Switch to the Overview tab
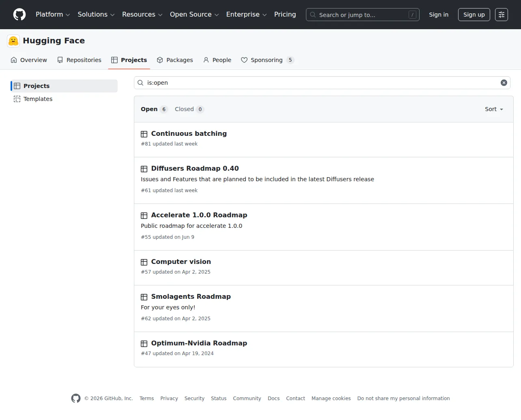 [x=29, y=60]
